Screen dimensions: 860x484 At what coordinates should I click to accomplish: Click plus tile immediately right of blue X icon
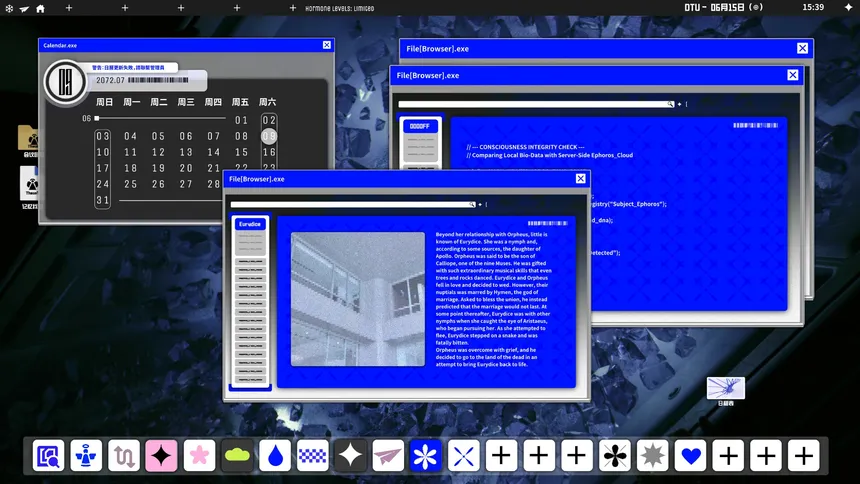(501, 455)
